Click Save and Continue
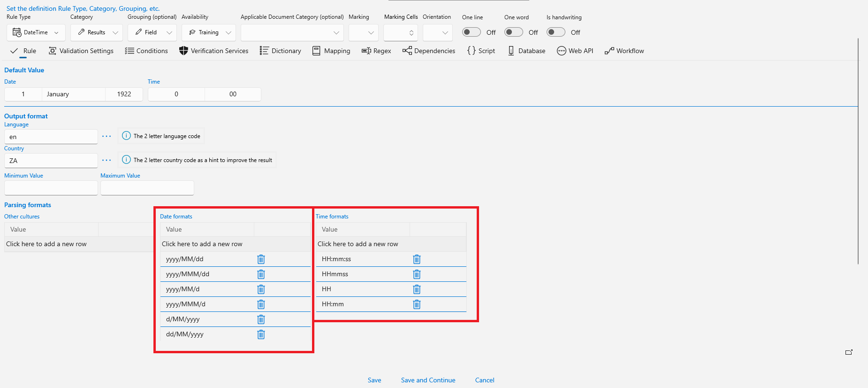868x388 pixels. click(x=428, y=380)
